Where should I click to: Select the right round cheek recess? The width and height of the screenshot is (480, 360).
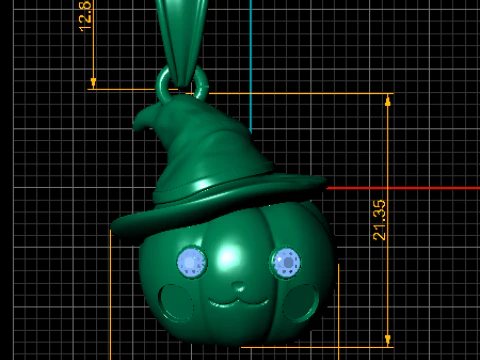[300, 303]
